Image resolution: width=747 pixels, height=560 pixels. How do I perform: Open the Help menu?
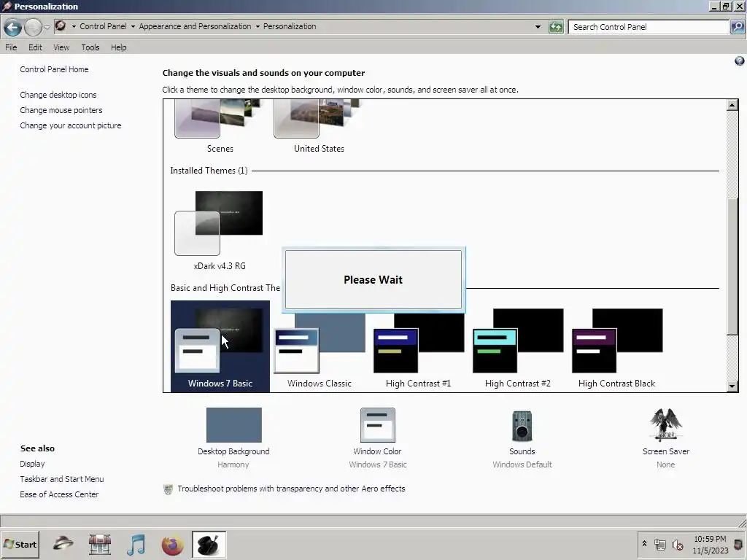click(x=119, y=47)
